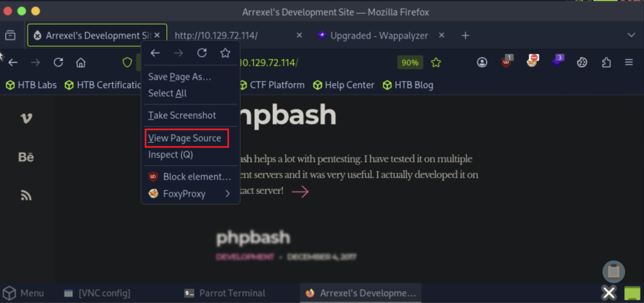
Task: Switch to Parrot Terminal in the taskbar
Action: point(225,293)
